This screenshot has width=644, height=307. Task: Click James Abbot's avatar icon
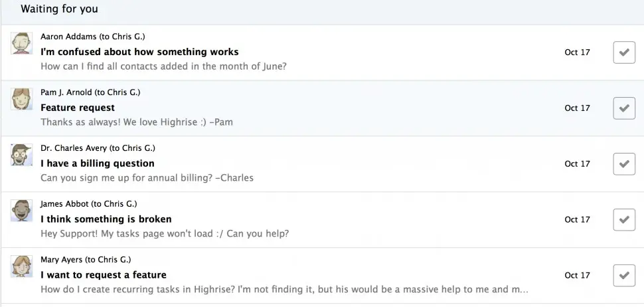tap(22, 211)
